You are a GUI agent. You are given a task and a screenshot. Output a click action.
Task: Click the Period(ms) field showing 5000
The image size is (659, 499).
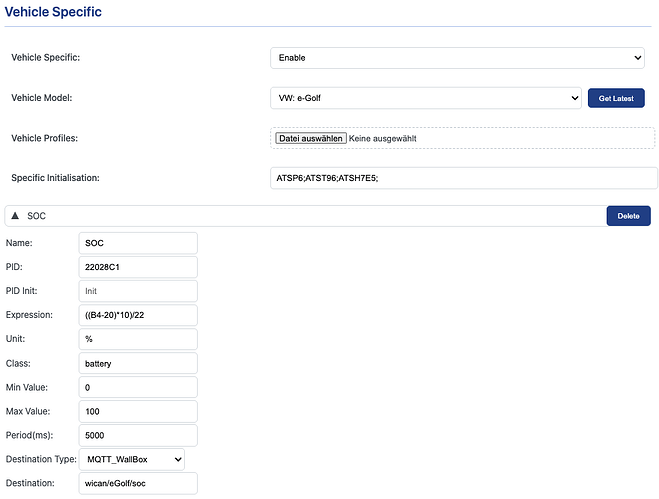tap(137, 435)
